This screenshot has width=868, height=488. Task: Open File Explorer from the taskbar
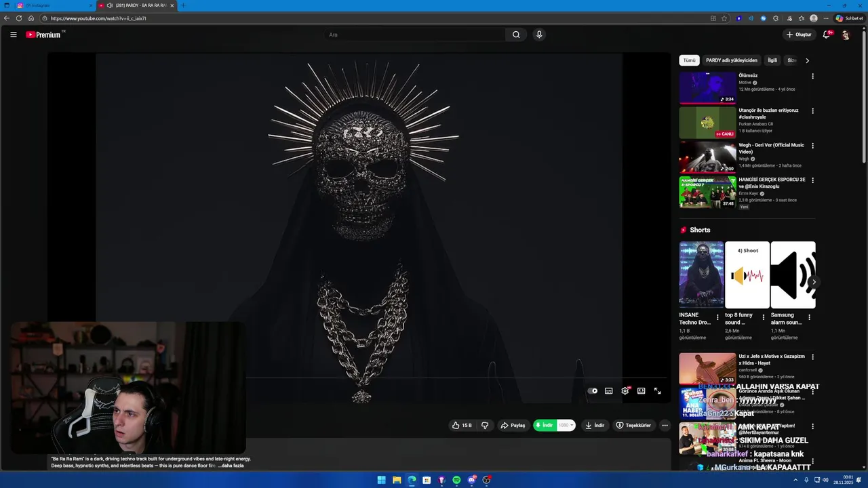click(x=397, y=480)
